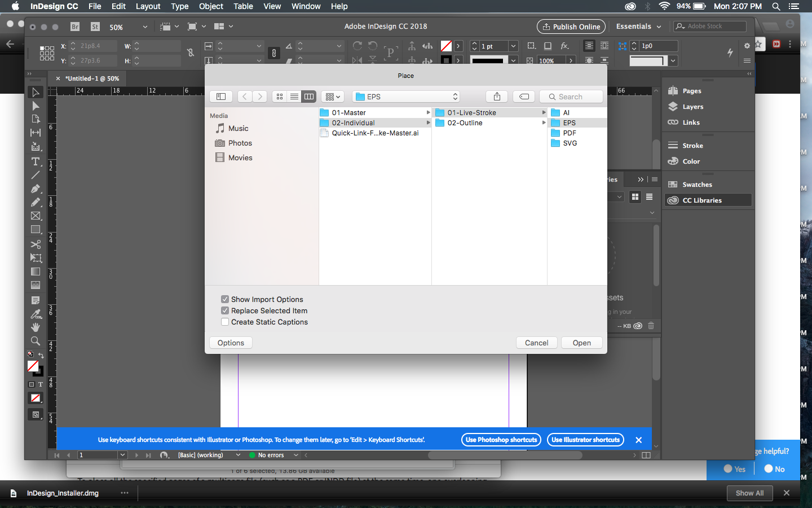Open the page number dropdown
Screen dimensions: 812x508
point(122,455)
